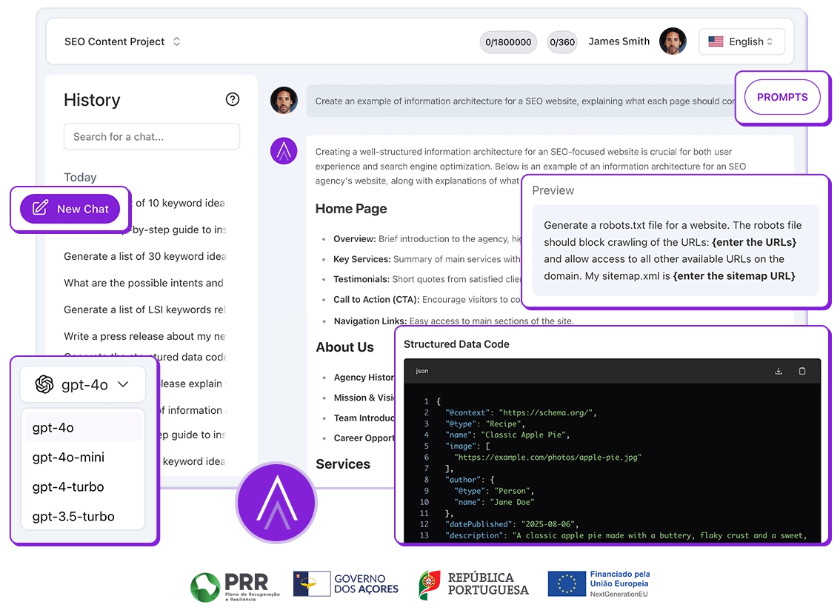Open the gpt-4o model dropdown
The height and width of the screenshot is (616, 840).
82,384
